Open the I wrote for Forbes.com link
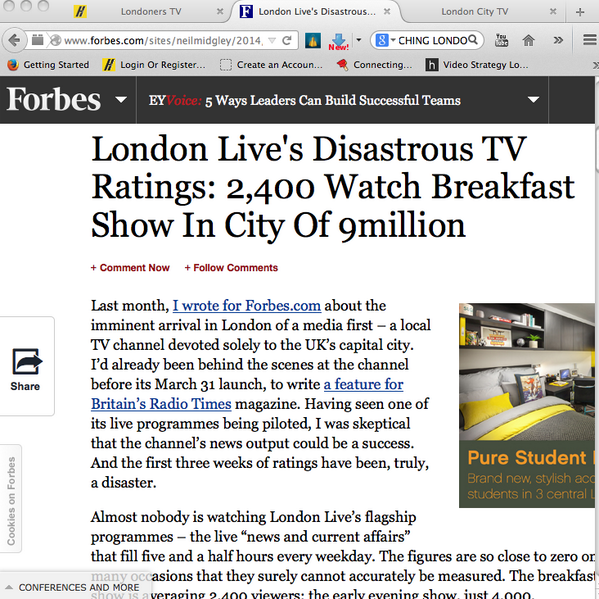This screenshot has height=599, width=599. pyautogui.click(x=247, y=306)
